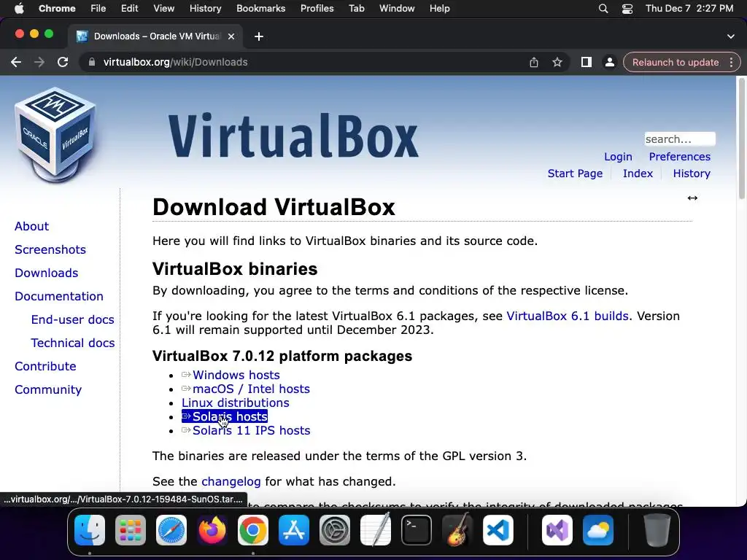Click the VirtualBox cube logo
The width and height of the screenshot is (747, 560).
[55, 135]
